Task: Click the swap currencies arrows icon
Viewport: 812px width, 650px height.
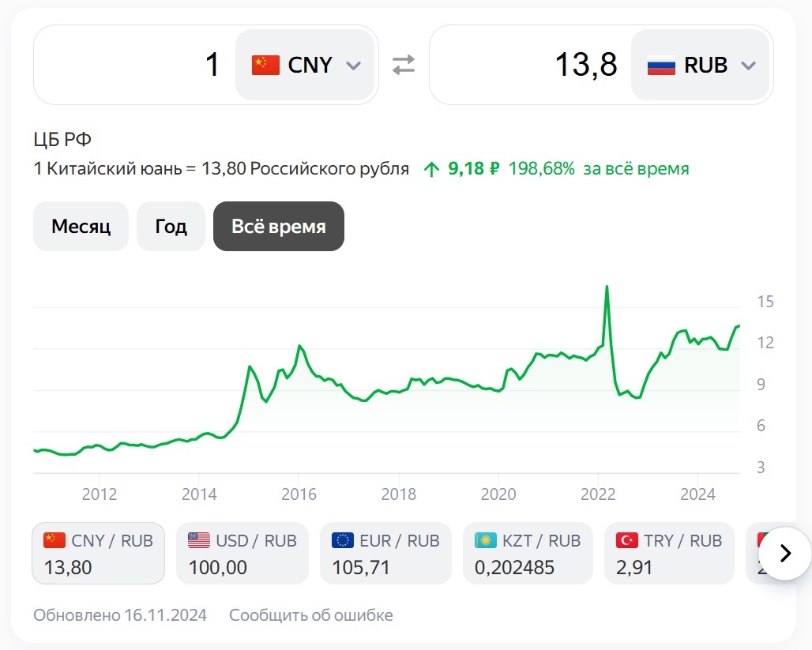Action: [x=404, y=66]
